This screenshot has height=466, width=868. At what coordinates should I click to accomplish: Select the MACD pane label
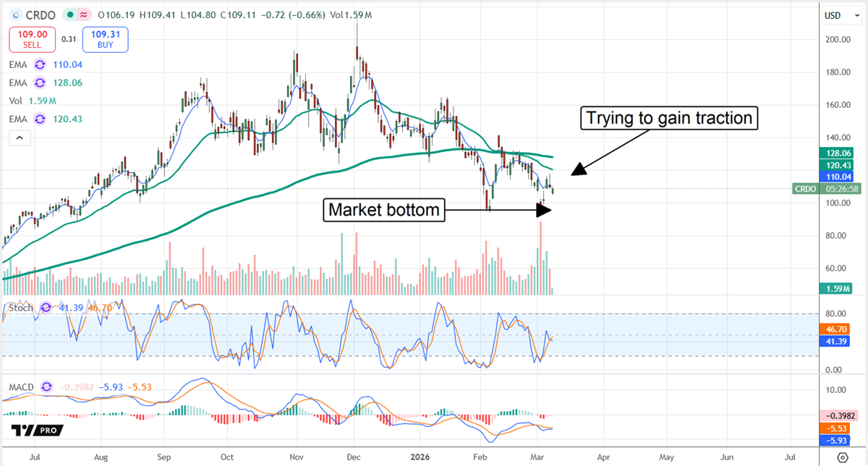[20, 387]
